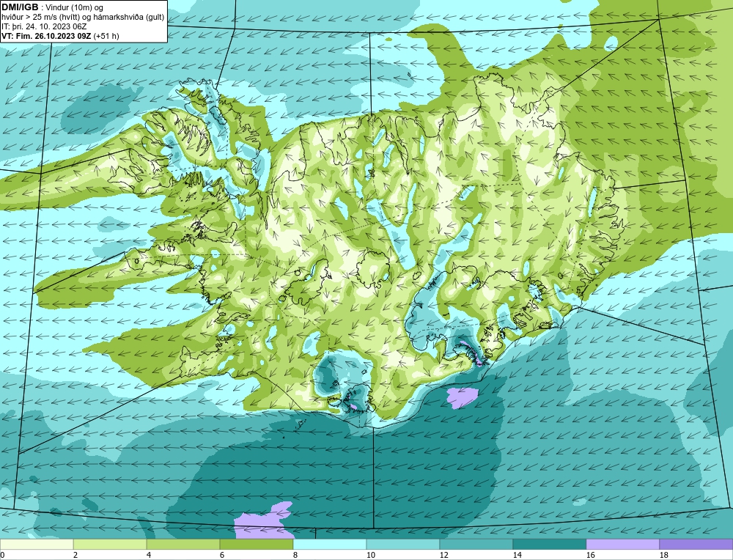Click the 'IT: þri. 24. 10. 2023 06Z' line
This screenshot has height=560, width=733.
coord(44,26)
